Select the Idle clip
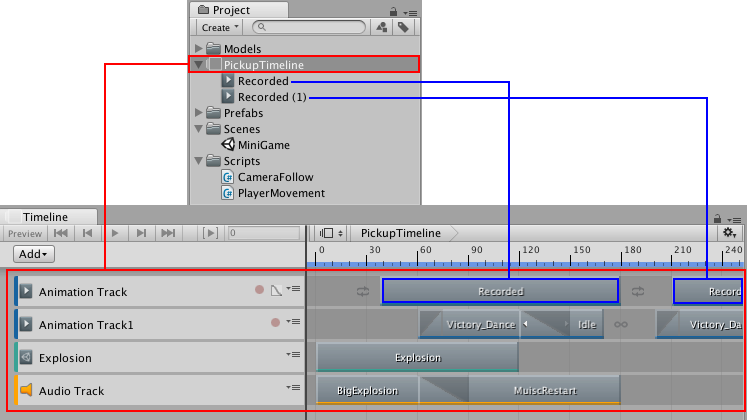Viewport: 747px width, 420px height. coord(586,324)
